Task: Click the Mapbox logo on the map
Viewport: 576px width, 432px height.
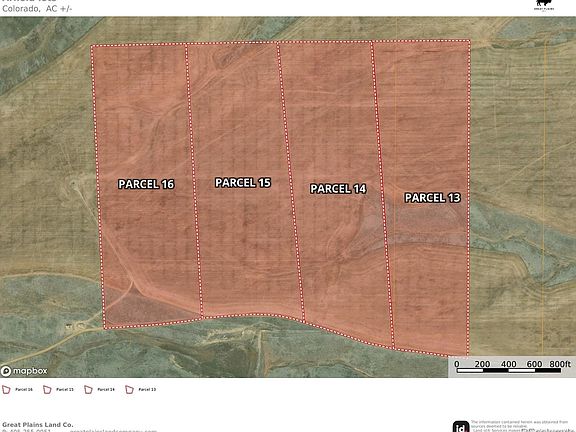Action: pyautogui.click(x=24, y=371)
